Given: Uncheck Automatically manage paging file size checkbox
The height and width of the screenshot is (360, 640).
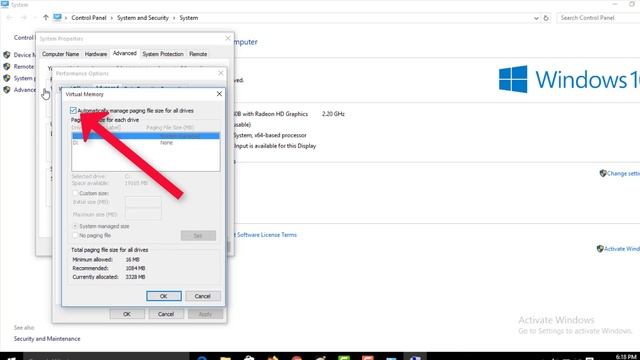Looking at the screenshot, I should 73,111.
